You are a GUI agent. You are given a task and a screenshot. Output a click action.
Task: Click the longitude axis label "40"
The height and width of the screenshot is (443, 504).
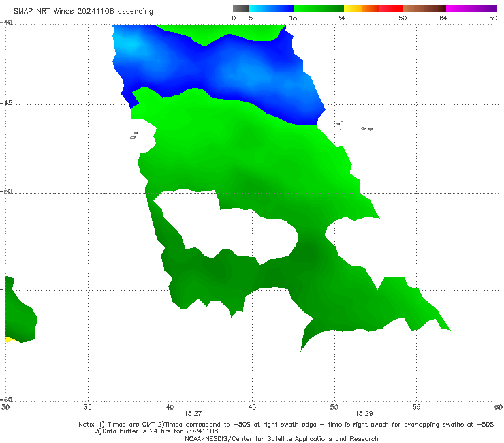170,407
